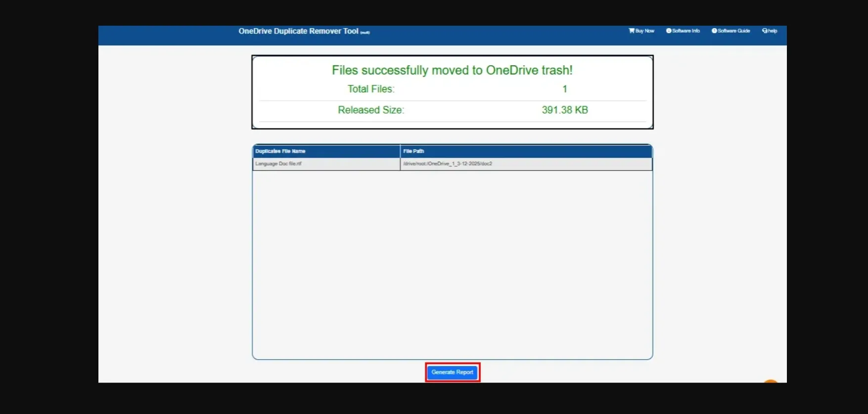Select the /drive/root file path cell
The width and height of the screenshot is (868, 414).
coord(448,164)
